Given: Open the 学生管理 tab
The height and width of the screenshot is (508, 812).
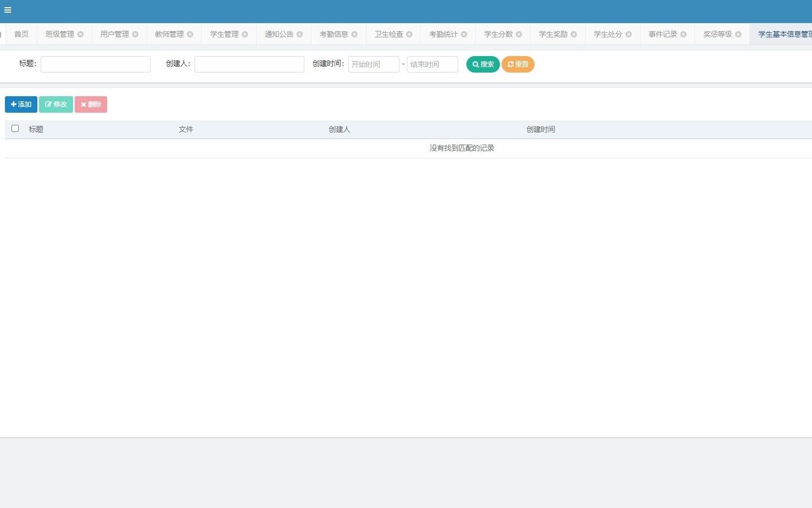Looking at the screenshot, I should [224, 34].
